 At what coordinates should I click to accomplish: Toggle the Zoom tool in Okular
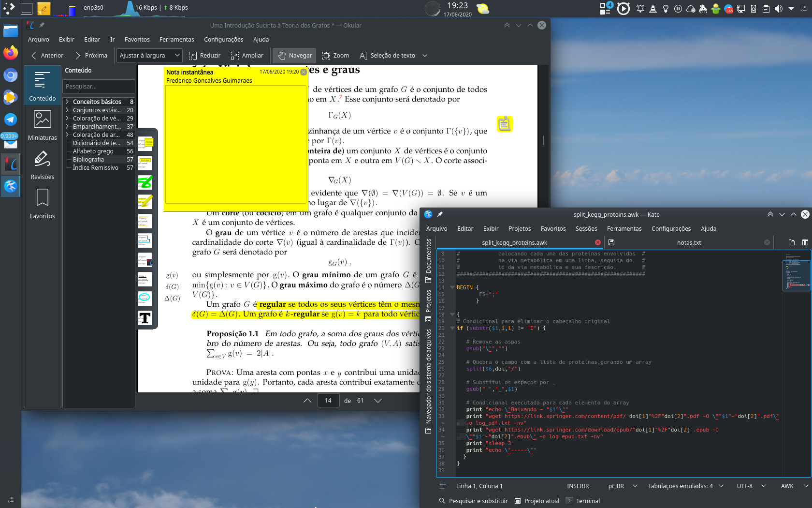(336, 56)
